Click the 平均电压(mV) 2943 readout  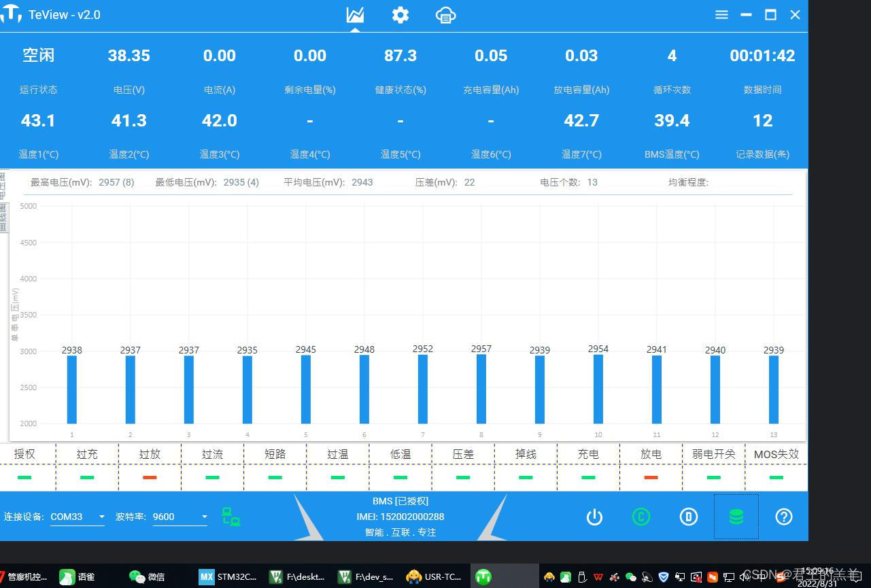pyautogui.click(x=328, y=182)
